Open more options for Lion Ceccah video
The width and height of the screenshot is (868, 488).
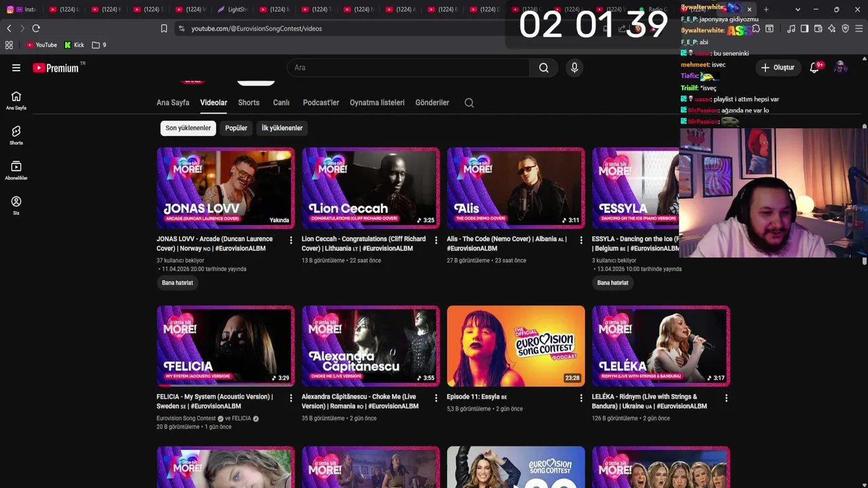tap(436, 241)
